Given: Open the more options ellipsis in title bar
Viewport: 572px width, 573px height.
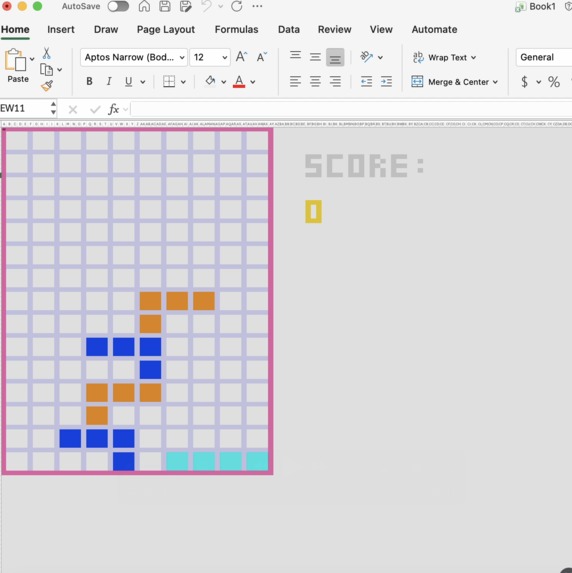Looking at the screenshot, I should (x=257, y=6).
